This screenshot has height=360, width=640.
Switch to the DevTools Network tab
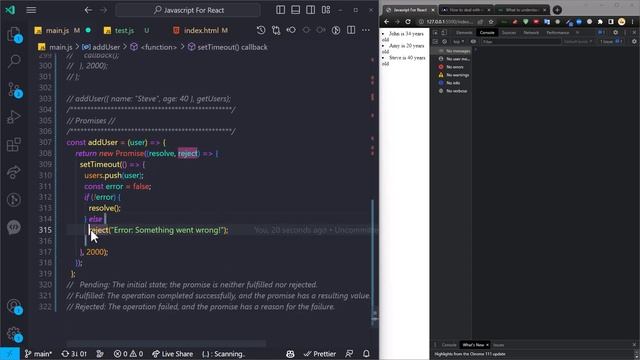click(x=531, y=33)
